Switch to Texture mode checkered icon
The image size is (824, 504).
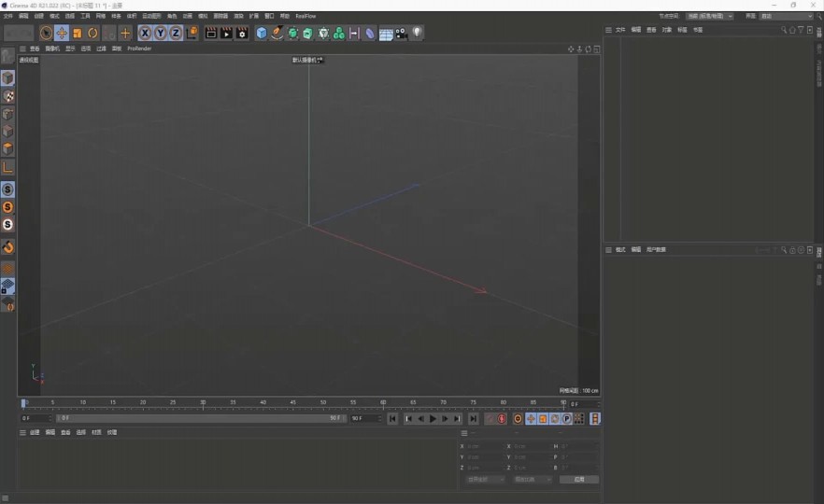[x=7, y=96]
